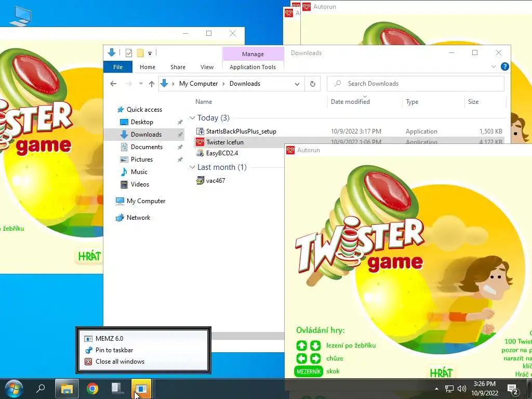
Task: Click pin icon next to Pictures
Action: pyautogui.click(x=180, y=159)
